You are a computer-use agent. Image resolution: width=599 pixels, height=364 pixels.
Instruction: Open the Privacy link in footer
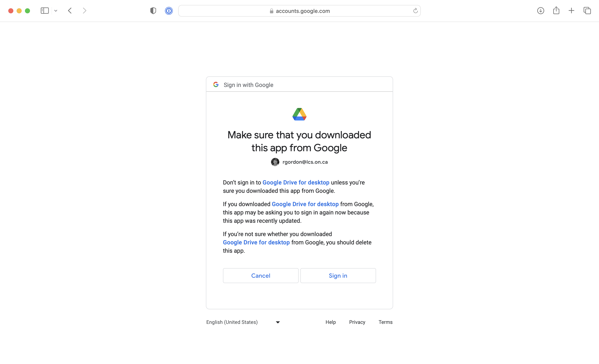pos(357,322)
